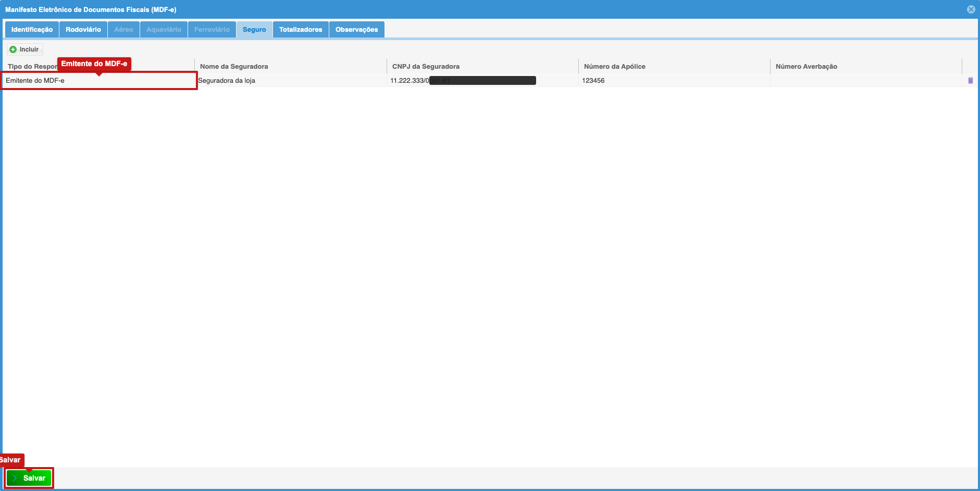This screenshot has height=491, width=980.
Task: Select the CNPJ 11.222.333 cell
Action: [482, 81]
